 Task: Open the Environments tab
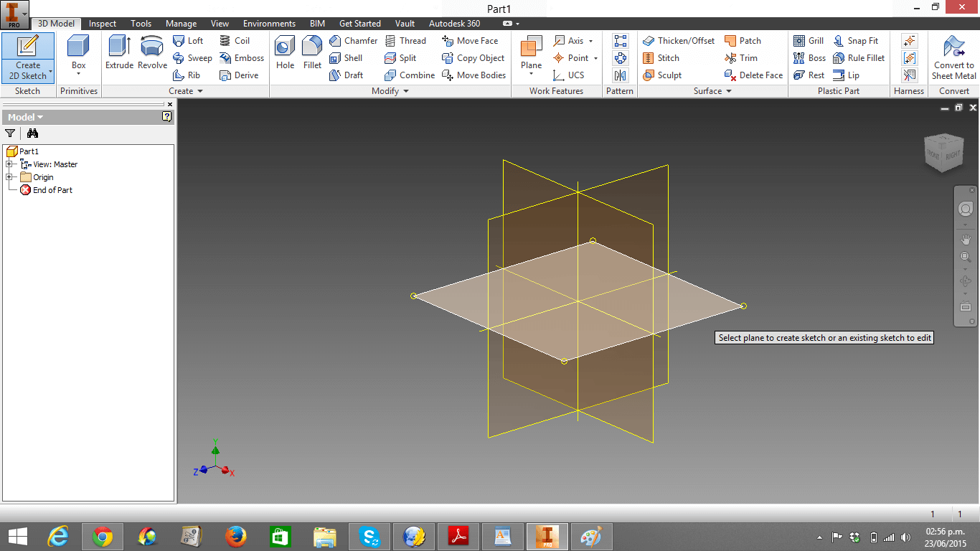pos(269,24)
